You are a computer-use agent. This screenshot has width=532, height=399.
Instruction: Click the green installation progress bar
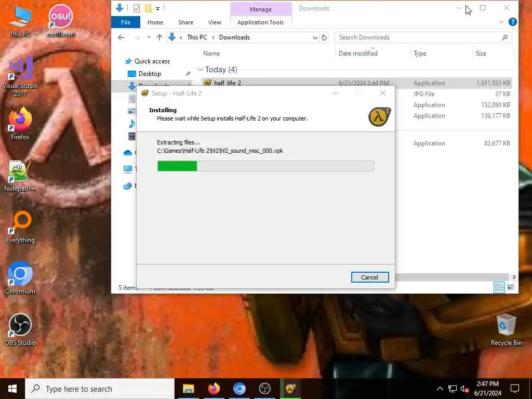pyautogui.click(x=177, y=166)
